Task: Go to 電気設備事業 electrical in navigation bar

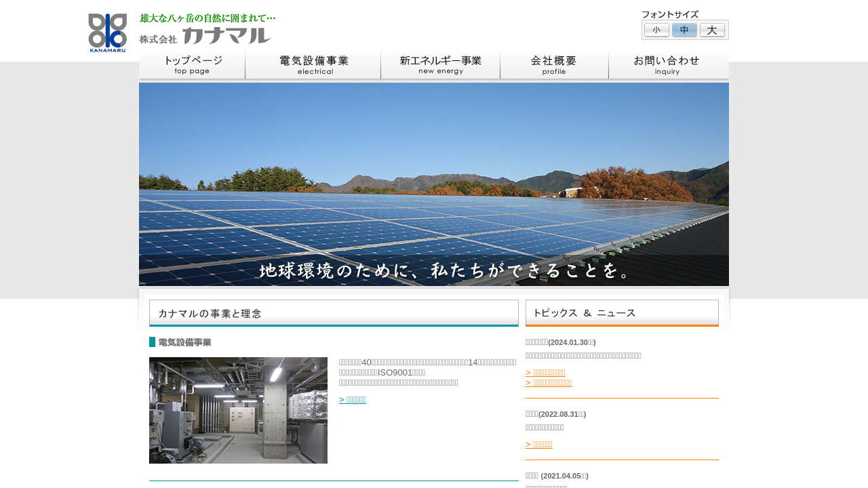Action: (313, 64)
